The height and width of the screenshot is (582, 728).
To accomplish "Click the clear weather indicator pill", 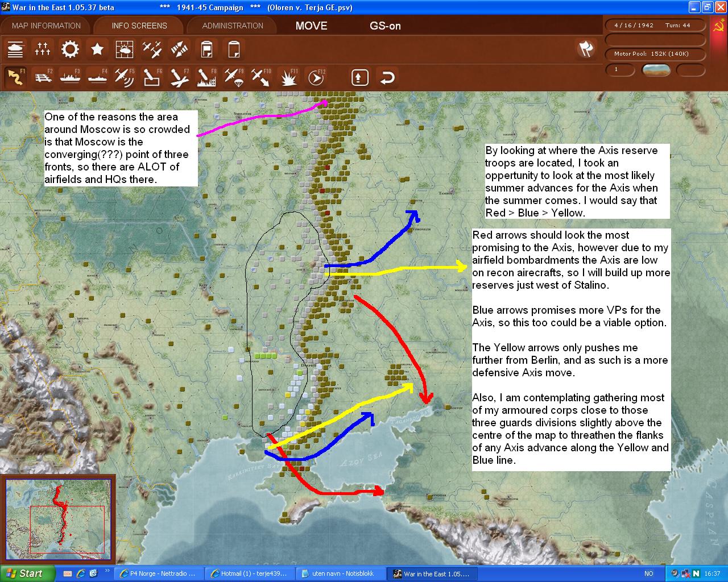I will point(656,69).
